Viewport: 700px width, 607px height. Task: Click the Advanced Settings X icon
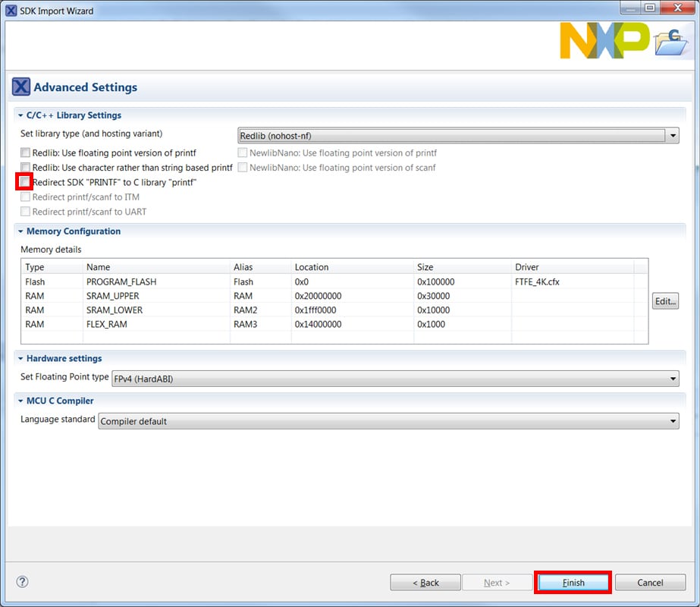[21, 87]
